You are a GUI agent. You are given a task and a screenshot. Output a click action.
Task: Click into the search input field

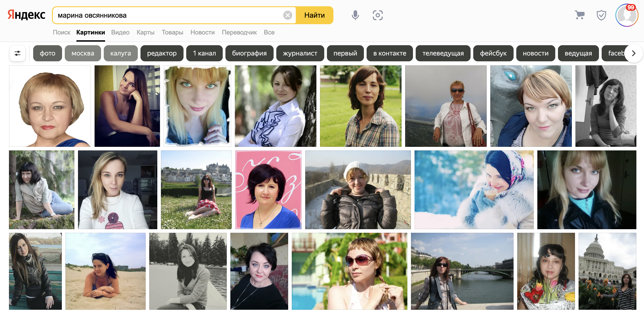coord(168,15)
